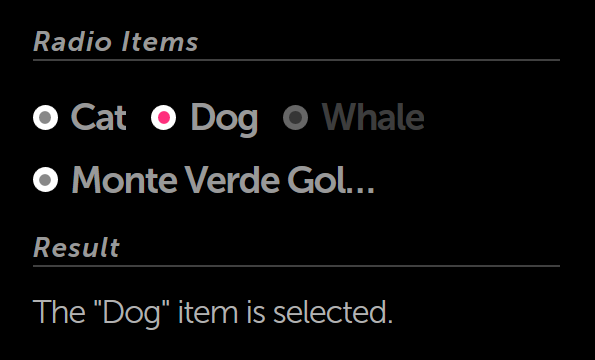Click the divider line under Radio Items
Viewport: 595px width, 360px height.
[x=296, y=60]
